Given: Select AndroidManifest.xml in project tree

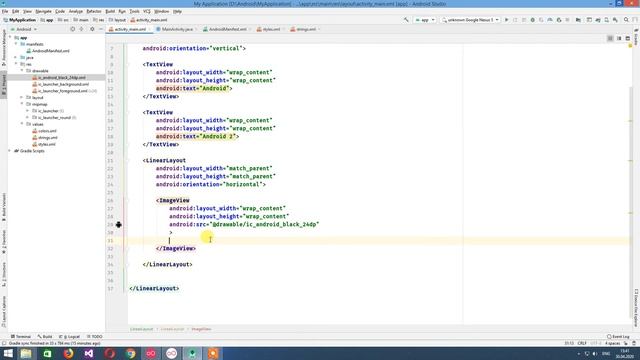Looking at the screenshot, I should (x=51, y=51).
